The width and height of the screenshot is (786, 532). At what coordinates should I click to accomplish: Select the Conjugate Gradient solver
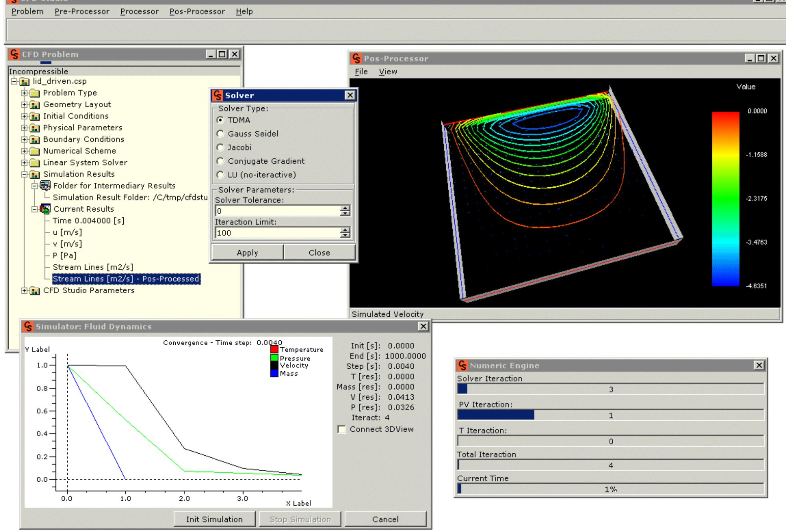coord(220,161)
